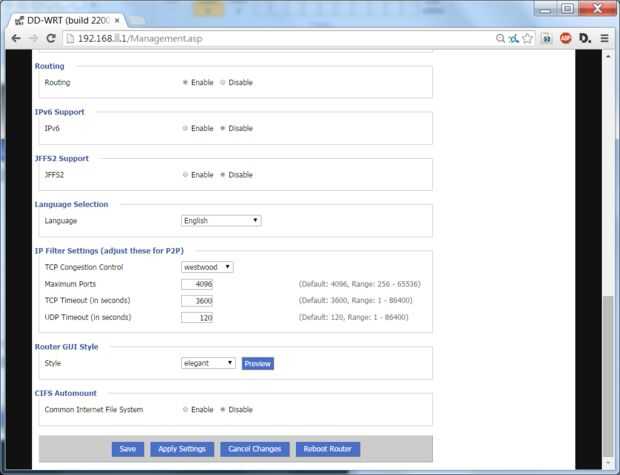The image size is (620, 475).
Task: Open the Chrome hamburger menu
Action: tap(604, 38)
